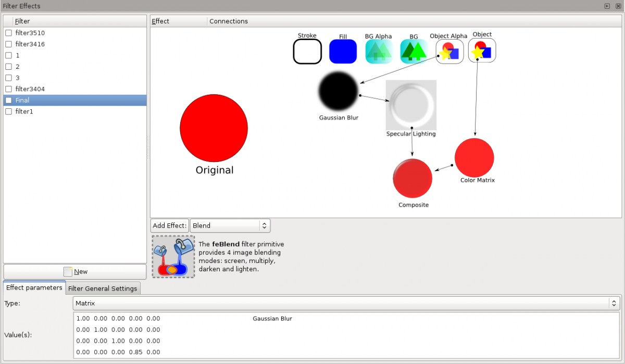Click the Stroke source icon

point(307,52)
